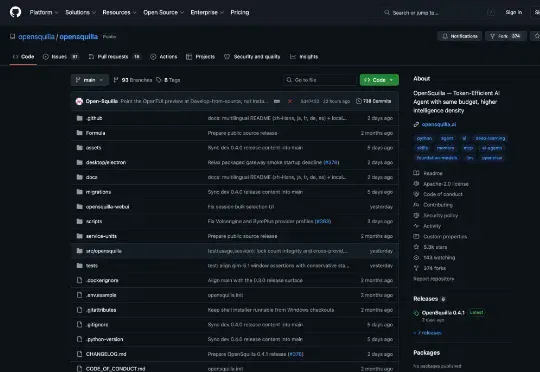This screenshot has width=540, height=372.
Task: Open the CODE_OF_CONDUCT.md file
Action: coord(115,369)
